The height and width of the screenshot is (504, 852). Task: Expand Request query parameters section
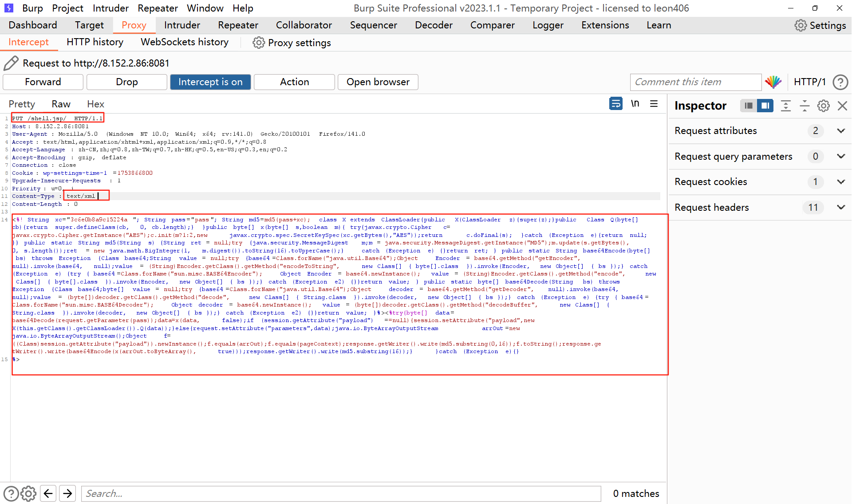coord(840,156)
